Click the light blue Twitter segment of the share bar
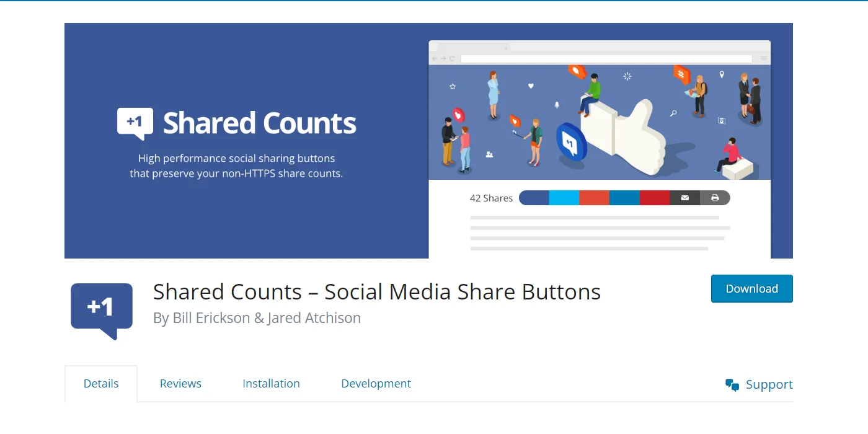 (564, 198)
